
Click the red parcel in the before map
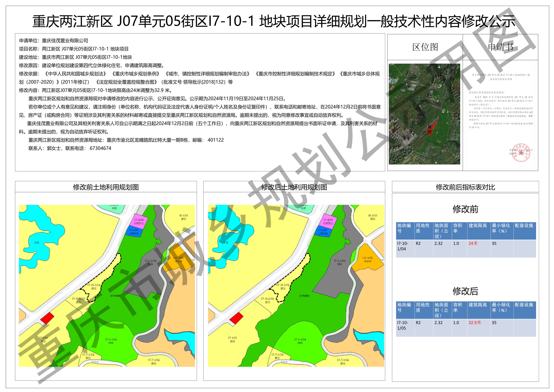pos(47,318)
